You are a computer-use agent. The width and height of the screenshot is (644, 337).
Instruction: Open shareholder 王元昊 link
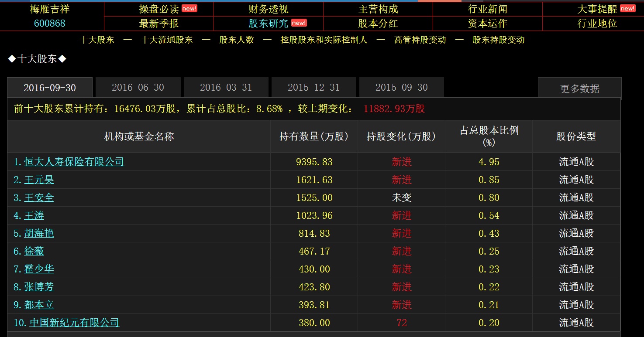click(39, 180)
